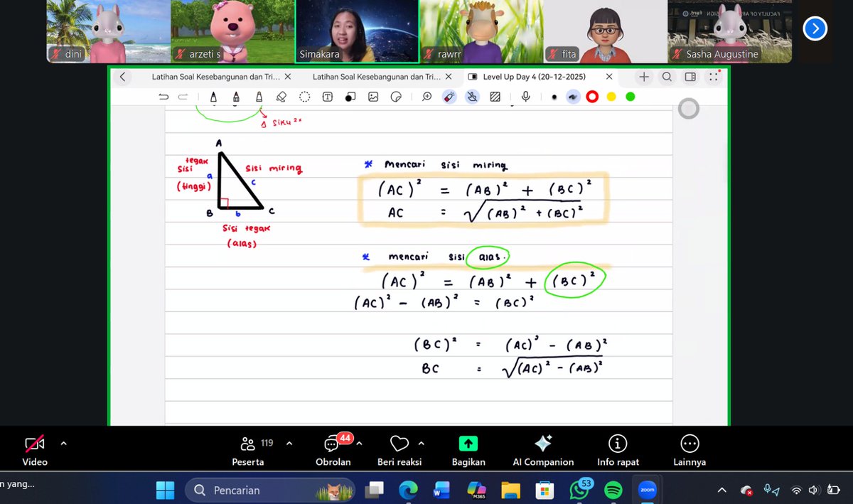Select the laser pointer tool
853x504 pixels.
[x=449, y=97]
